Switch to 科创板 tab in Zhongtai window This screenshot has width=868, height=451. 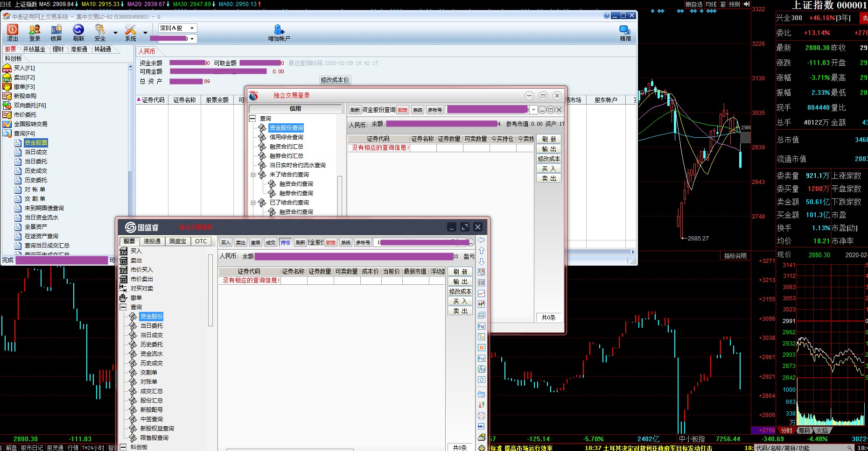coord(14,58)
